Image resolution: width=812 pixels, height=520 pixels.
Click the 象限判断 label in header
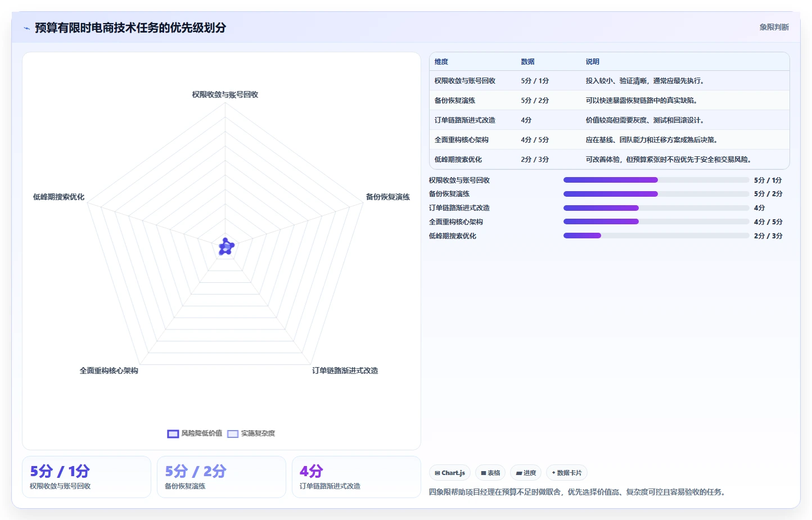(x=774, y=27)
